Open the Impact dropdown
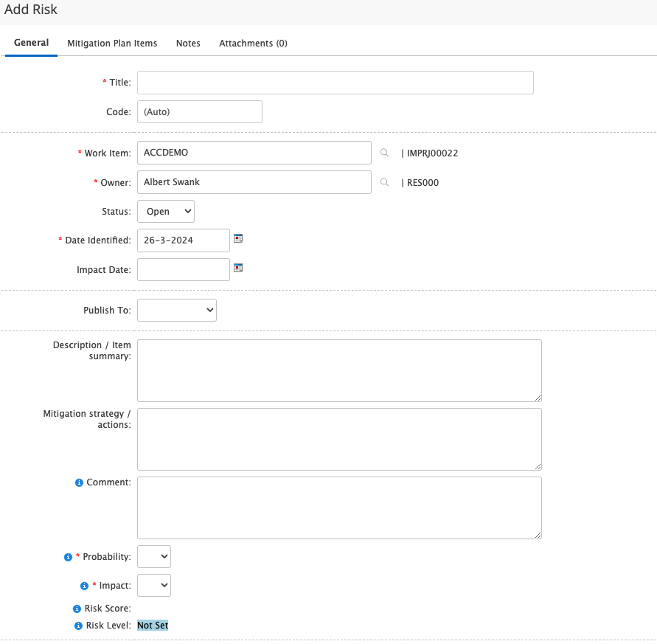 tap(154, 585)
